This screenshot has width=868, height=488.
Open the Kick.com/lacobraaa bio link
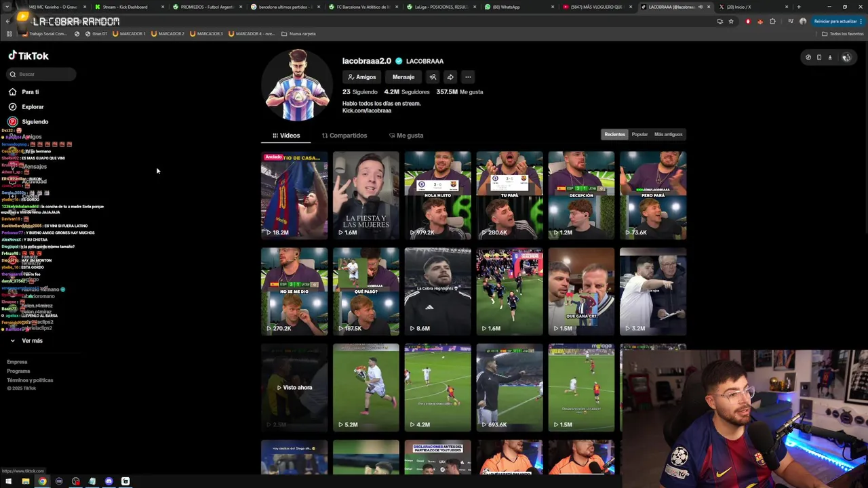[367, 110]
